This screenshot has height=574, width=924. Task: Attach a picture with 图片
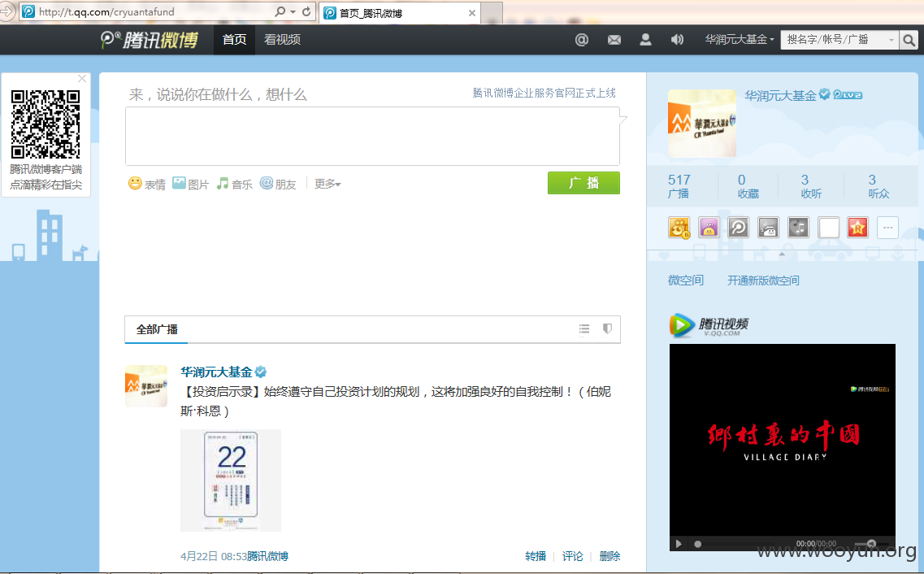click(x=190, y=184)
